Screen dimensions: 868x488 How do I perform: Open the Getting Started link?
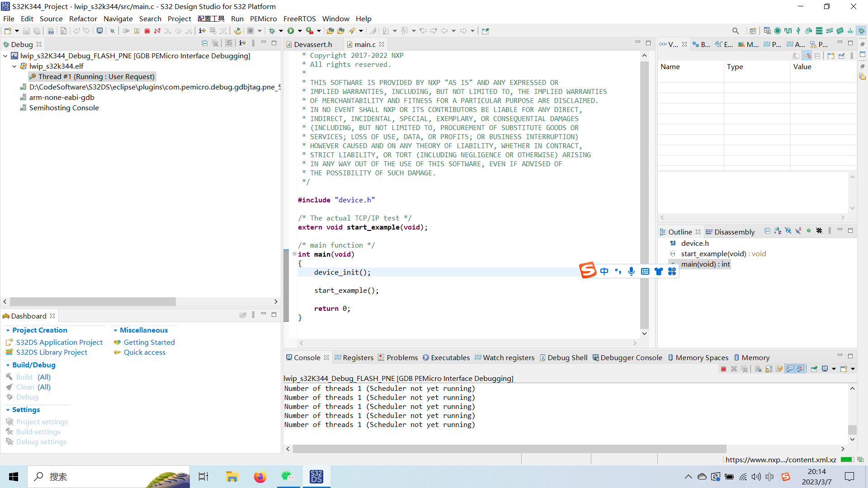tap(149, 342)
